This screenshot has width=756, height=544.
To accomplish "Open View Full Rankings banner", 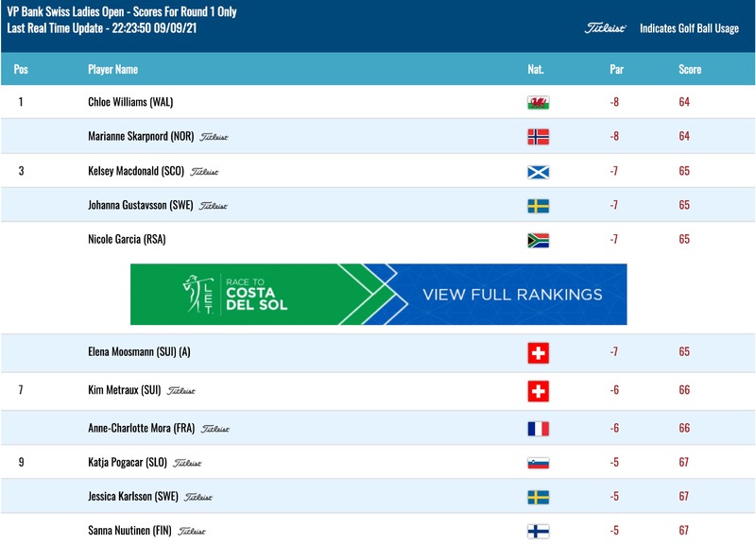I will click(x=379, y=295).
